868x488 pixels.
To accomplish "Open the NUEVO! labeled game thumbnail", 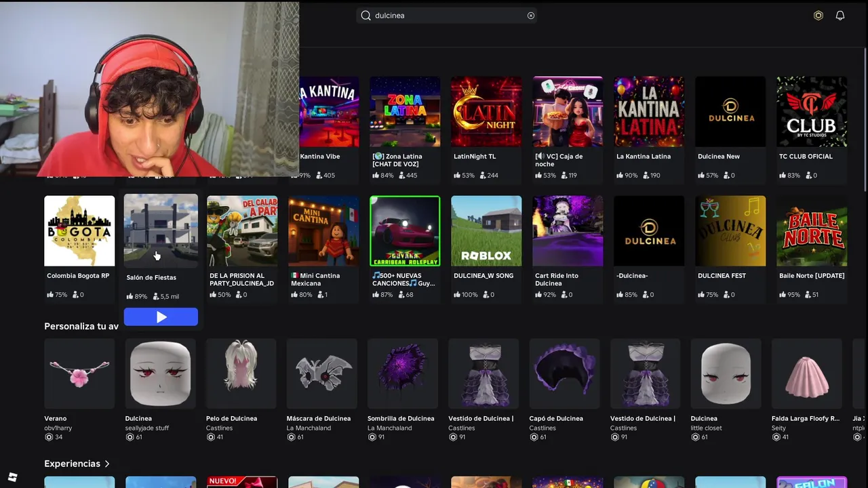I will pyautogui.click(x=242, y=482).
